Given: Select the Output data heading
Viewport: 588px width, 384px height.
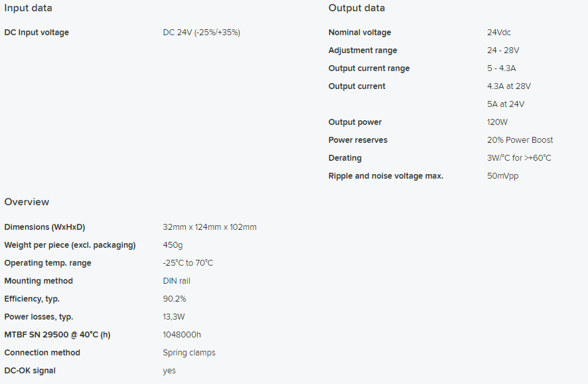Looking at the screenshot, I should [356, 8].
